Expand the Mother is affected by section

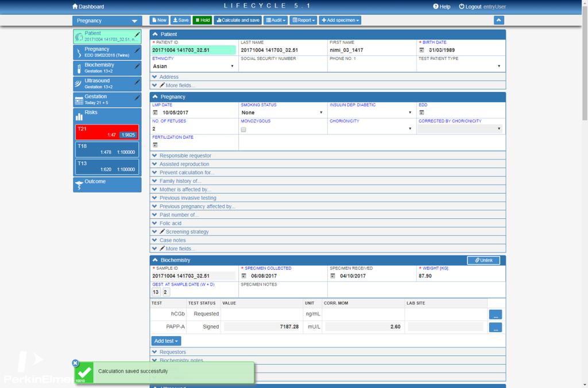[x=327, y=190]
